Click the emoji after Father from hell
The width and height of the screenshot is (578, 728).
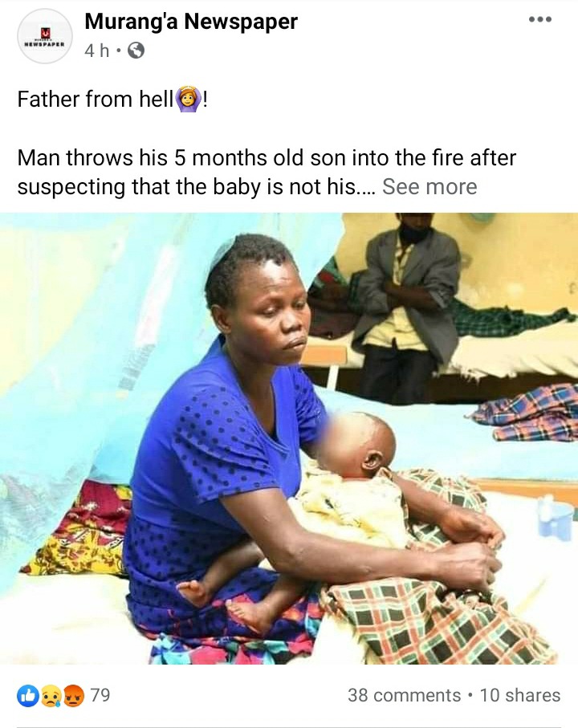pyautogui.click(x=189, y=99)
